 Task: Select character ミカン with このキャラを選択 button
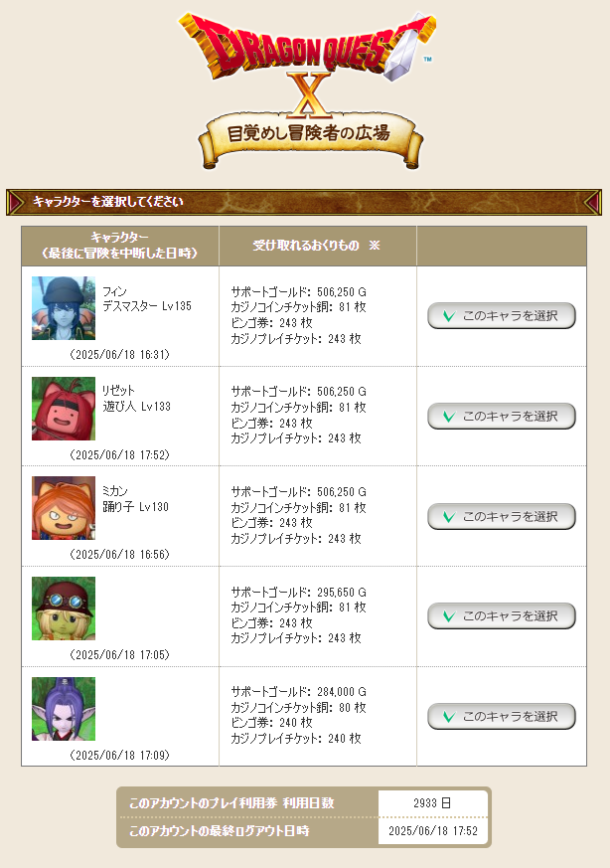pyautogui.click(x=502, y=516)
